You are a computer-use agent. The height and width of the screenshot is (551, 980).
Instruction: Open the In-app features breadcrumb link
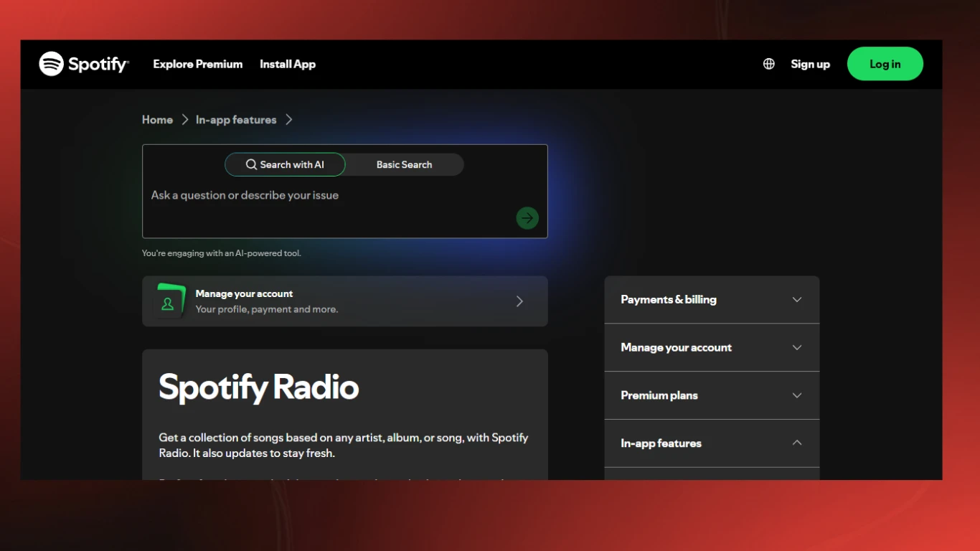point(236,120)
